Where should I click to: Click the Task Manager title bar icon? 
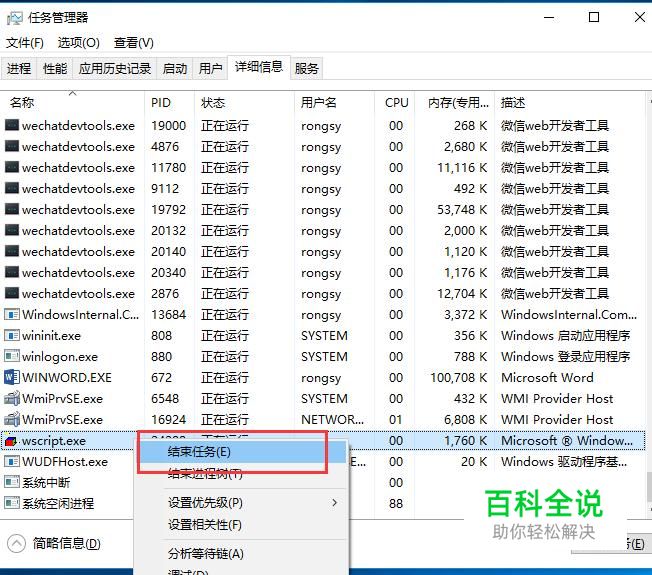pos(15,18)
